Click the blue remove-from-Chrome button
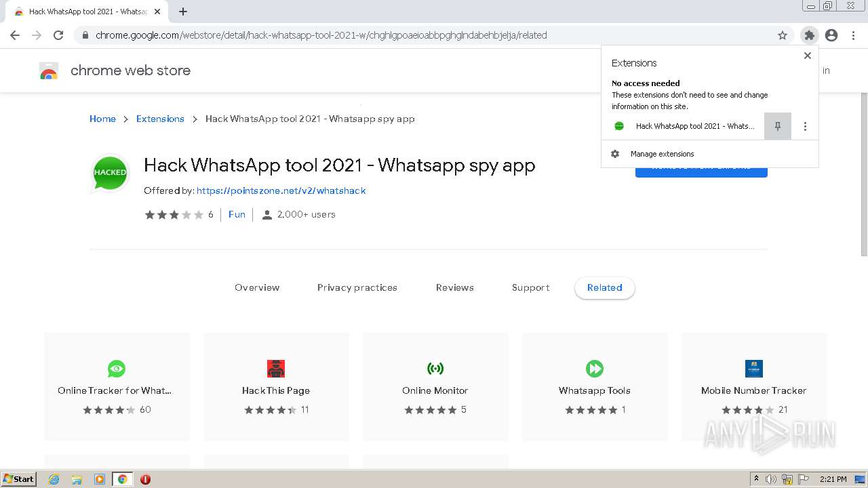Image resolution: width=868 pixels, height=488 pixels. 701,171
